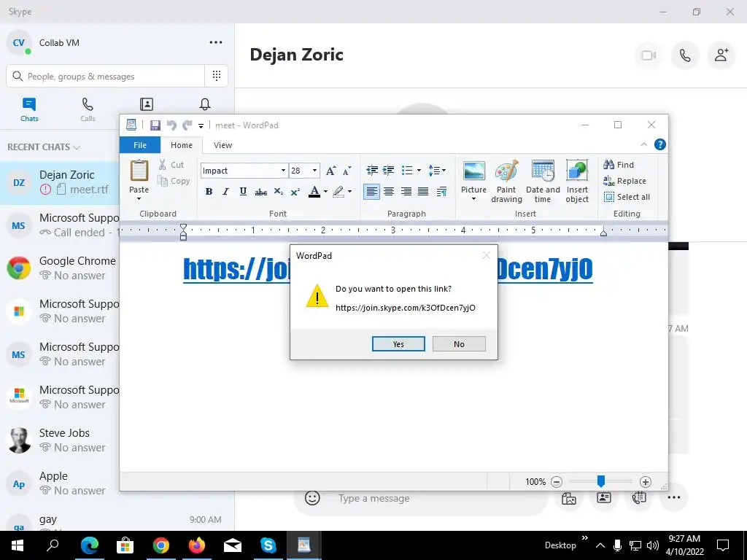Screen dimensions: 747x560
Task: Open Firefox from the taskbar
Action: tap(197, 545)
